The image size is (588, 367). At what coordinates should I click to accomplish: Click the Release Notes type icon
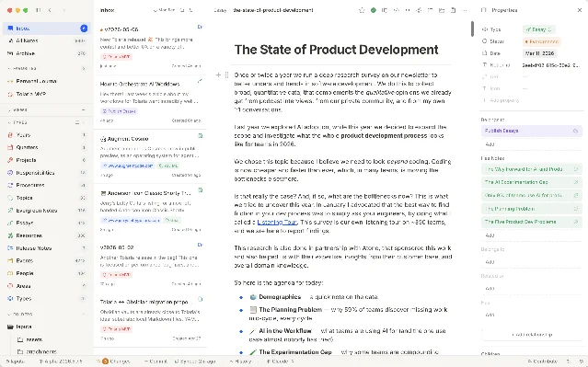[10, 248]
